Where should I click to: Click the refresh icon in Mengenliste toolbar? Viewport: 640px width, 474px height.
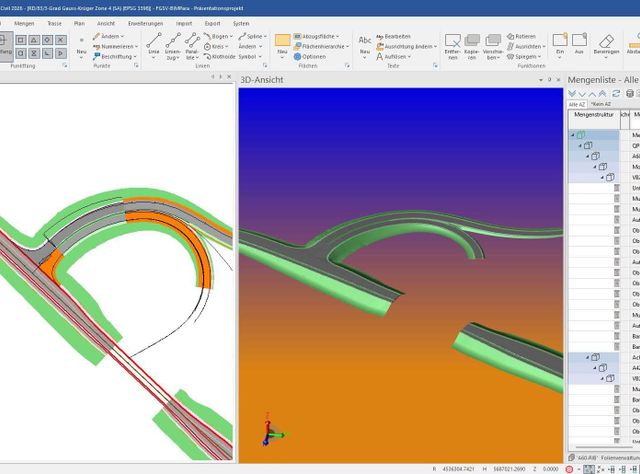coord(616,93)
